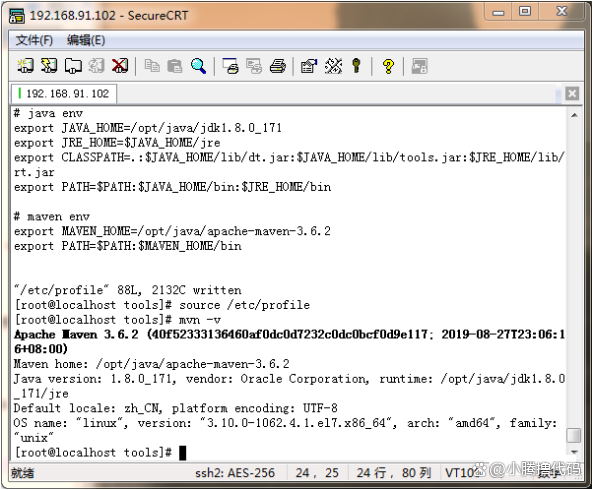
Task: Click at the terminal cursor prompt
Action: click(x=182, y=453)
